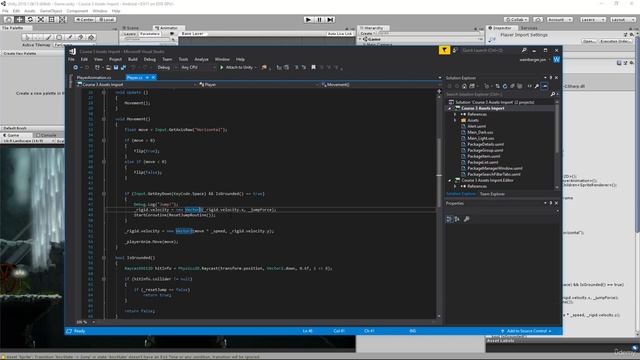Select Main_Dark.uss in Solution Explorer

click(480, 132)
